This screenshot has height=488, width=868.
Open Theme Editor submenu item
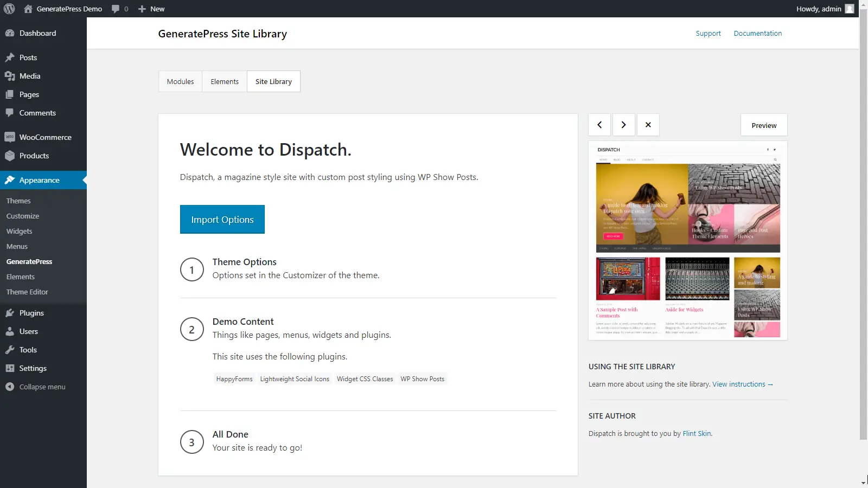coord(27,292)
